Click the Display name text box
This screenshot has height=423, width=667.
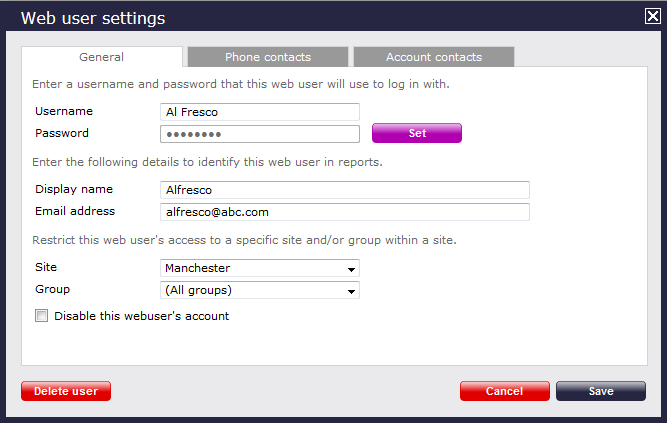[344, 190]
